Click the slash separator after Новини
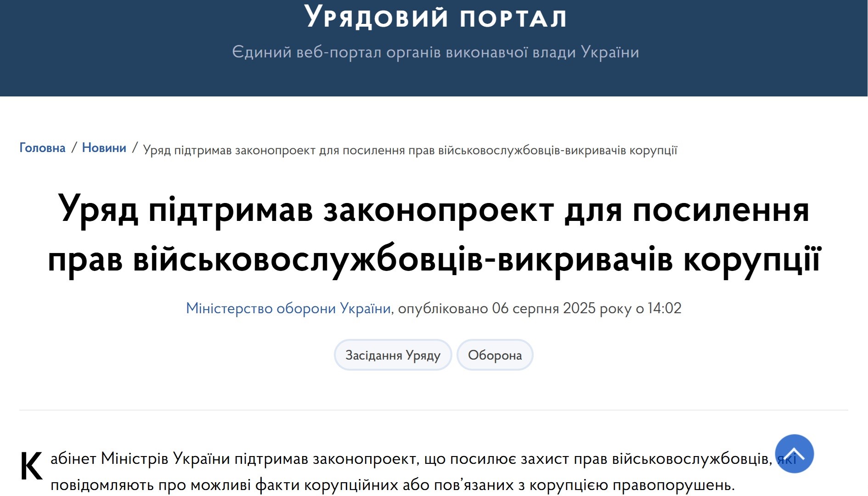Screen dimensions: 868x496 tap(135, 148)
